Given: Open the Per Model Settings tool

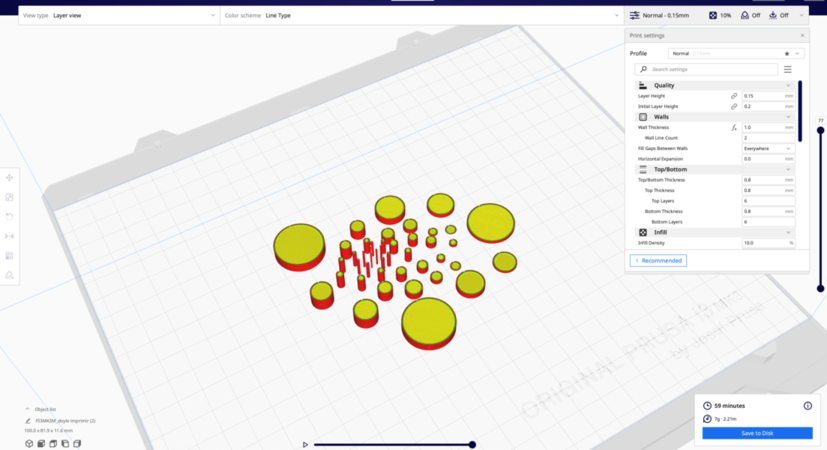Looking at the screenshot, I should tap(9, 255).
